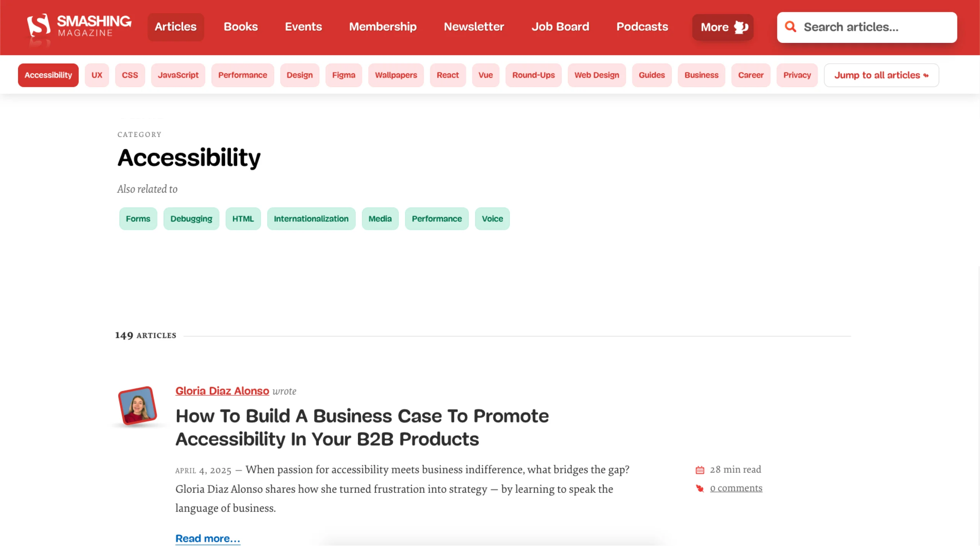Select the HTML related tag
This screenshot has height=546, width=980.
coord(243,219)
